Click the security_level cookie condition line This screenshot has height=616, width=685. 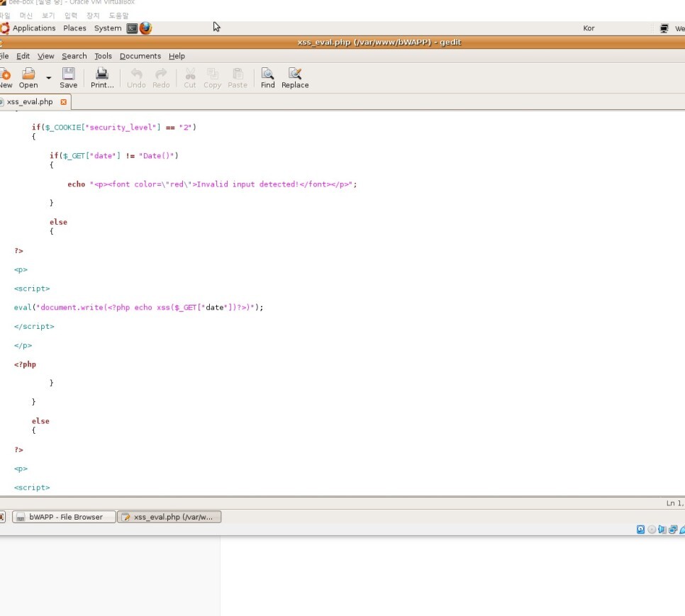point(114,127)
